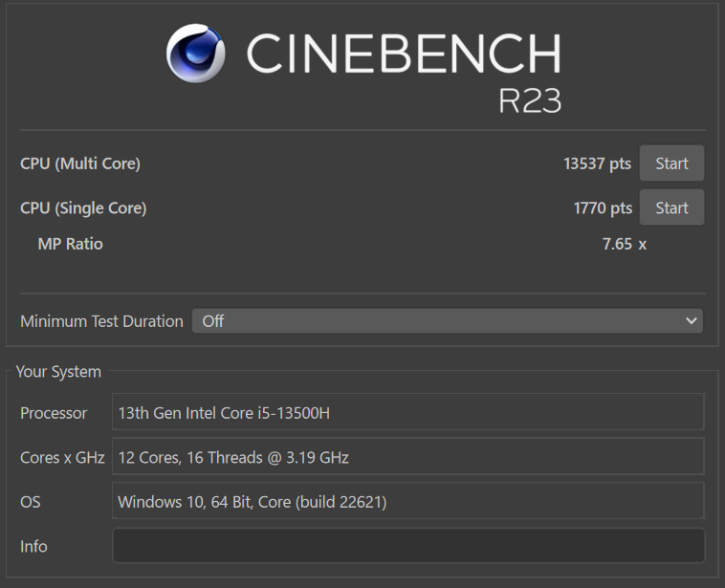Click the Your System group heading
This screenshot has width=725, height=588.
pyautogui.click(x=58, y=372)
